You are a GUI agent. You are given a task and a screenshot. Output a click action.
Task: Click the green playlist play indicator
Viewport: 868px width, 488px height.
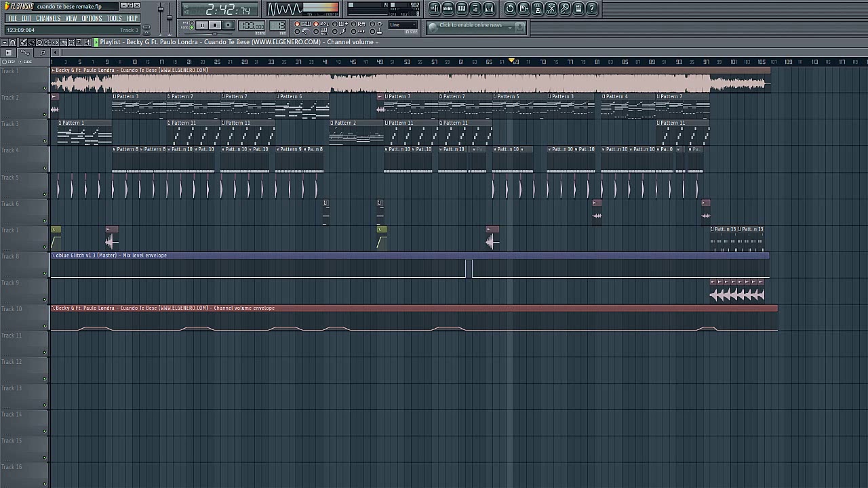coord(96,42)
